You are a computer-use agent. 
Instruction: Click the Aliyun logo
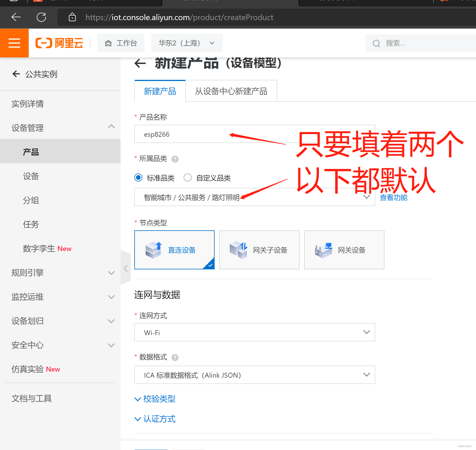[59, 43]
